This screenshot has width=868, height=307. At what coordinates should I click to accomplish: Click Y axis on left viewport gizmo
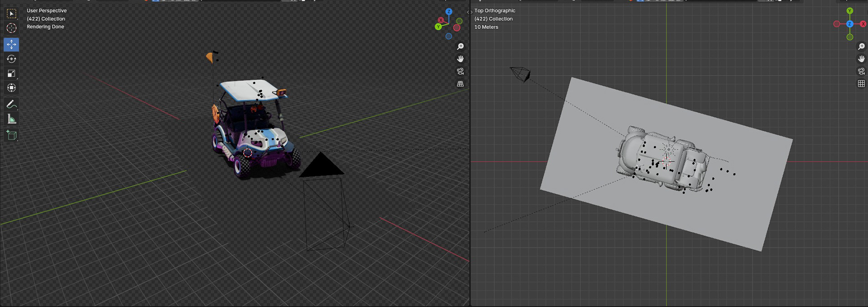point(438,27)
